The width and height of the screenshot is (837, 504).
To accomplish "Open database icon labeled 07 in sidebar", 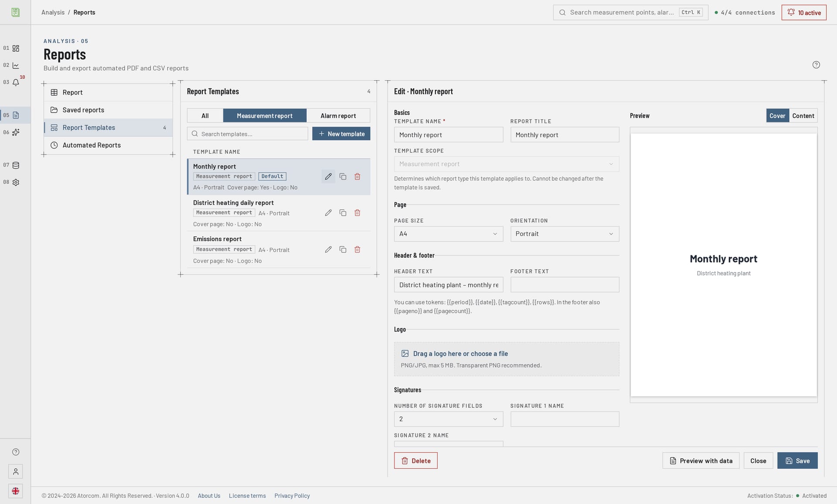I will tap(16, 165).
